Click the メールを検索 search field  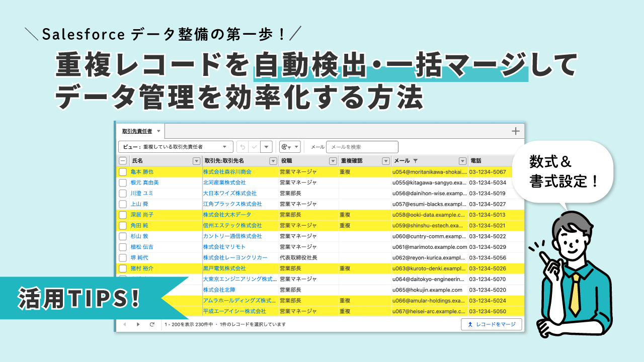click(362, 147)
